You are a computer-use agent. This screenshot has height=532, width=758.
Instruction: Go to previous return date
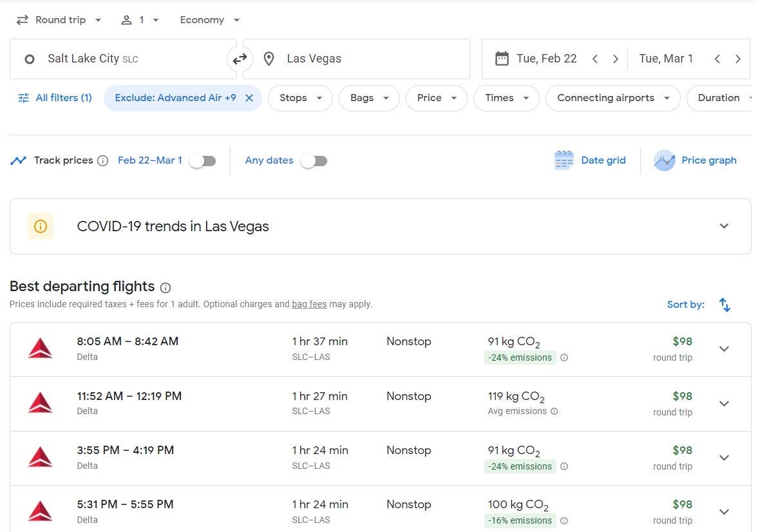point(717,59)
